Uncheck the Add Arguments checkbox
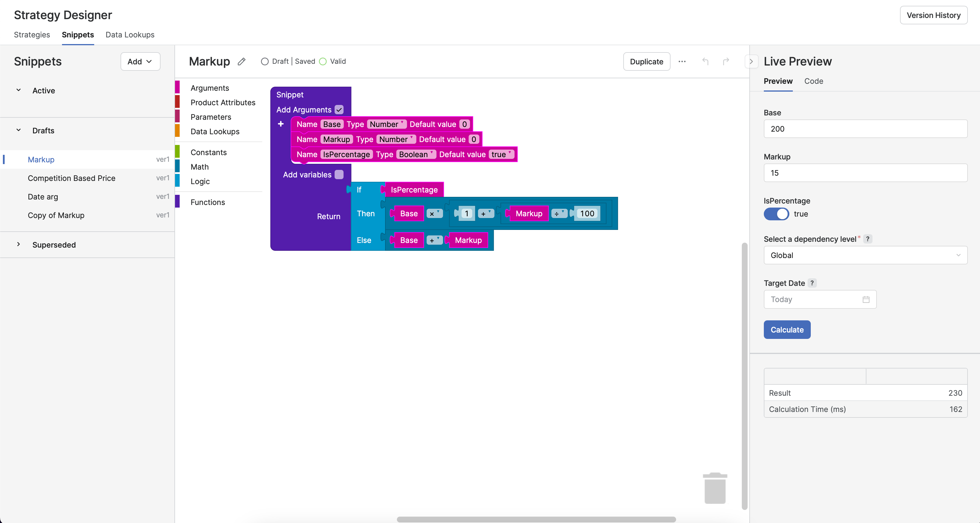The width and height of the screenshot is (980, 523). coord(339,110)
